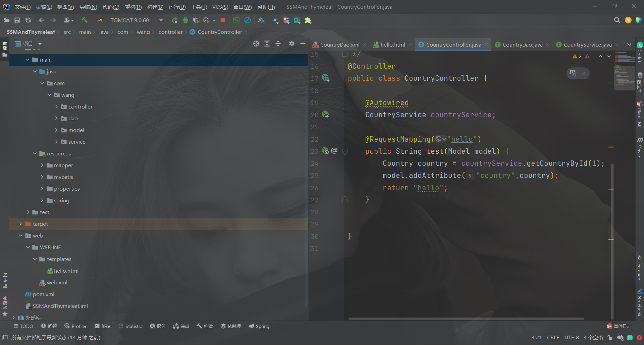This screenshot has width=644, height=345.
Task: Expand the controller package folder
Action: click(56, 107)
